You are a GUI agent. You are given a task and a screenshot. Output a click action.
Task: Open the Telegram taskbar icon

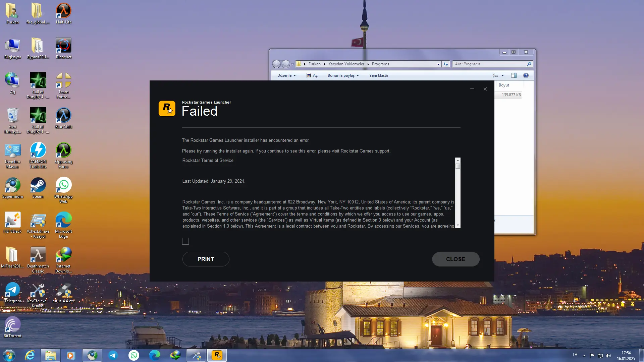[x=113, y=355]
